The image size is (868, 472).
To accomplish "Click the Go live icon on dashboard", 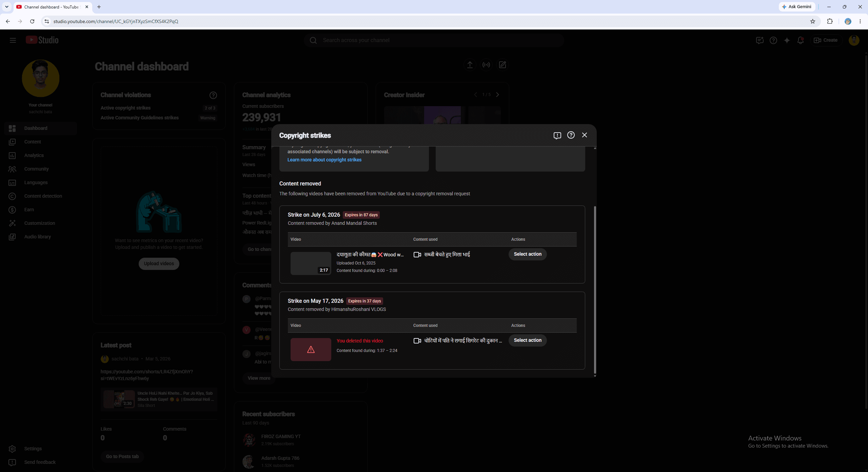I will coord(486,65).
